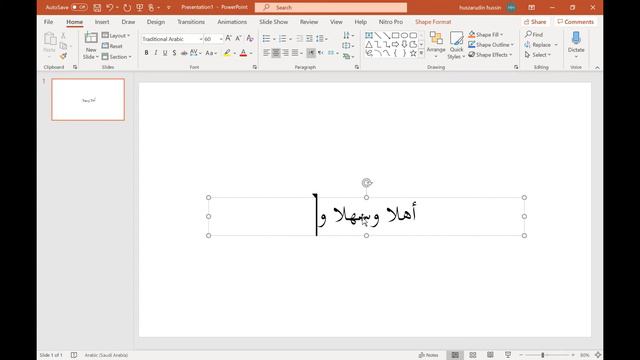
Task: Toggle the AutoSave switch
Action: [x=79, y=7]
